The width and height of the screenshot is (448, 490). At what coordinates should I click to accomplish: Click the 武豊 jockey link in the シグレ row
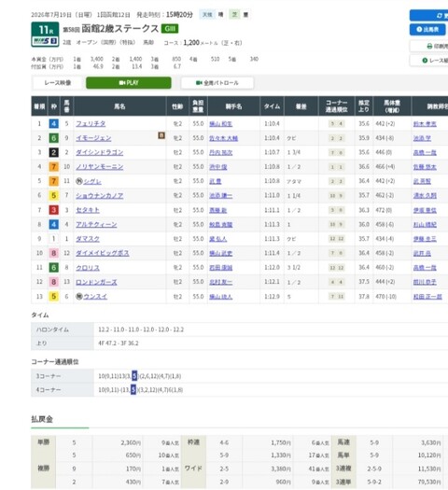[216, 181]
